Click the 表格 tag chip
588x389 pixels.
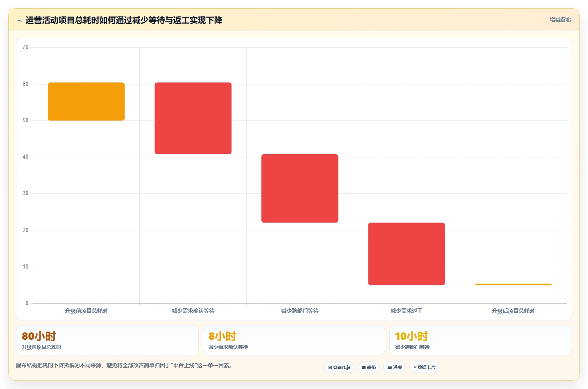coord(369,367)
